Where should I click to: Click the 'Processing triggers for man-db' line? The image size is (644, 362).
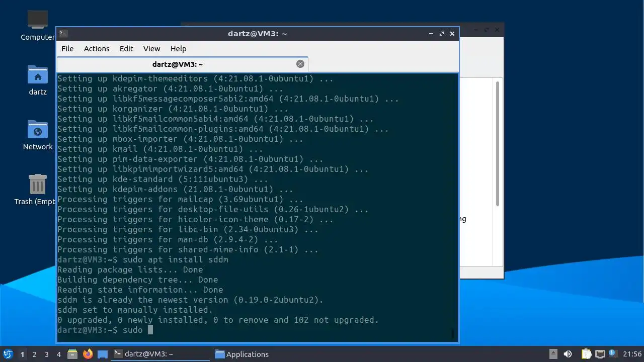tap(168, 239)
